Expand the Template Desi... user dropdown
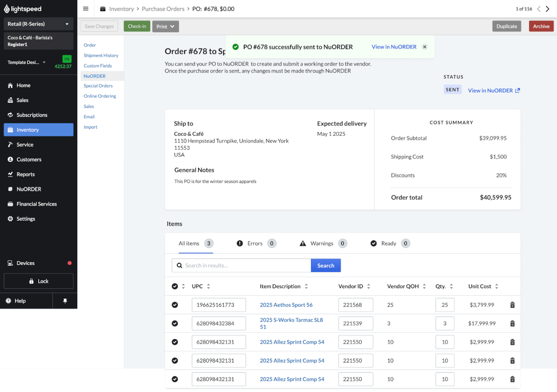Viewport: 557px width, 392px height. tap(27, 62)
